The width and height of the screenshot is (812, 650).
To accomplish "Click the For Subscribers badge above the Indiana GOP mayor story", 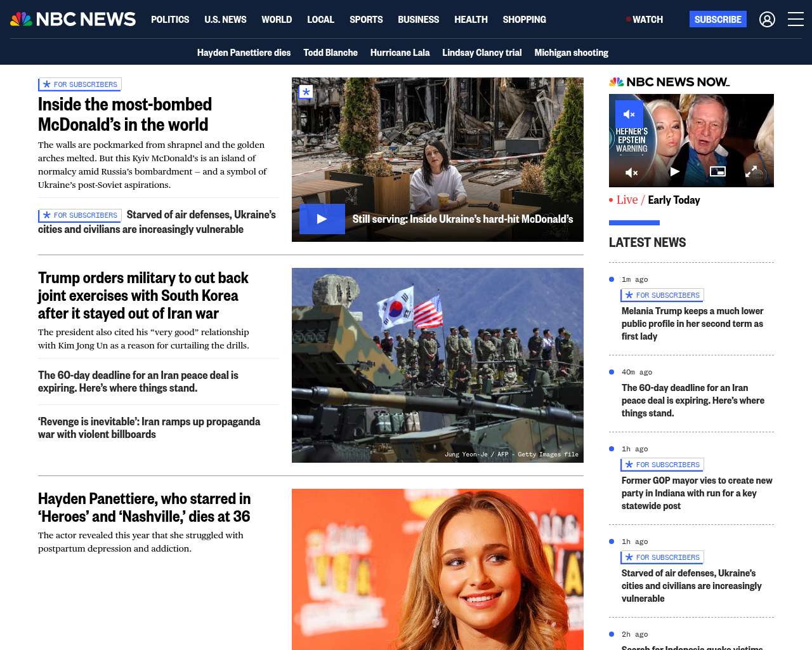I will pyautogui.click(x=662, y=465).
